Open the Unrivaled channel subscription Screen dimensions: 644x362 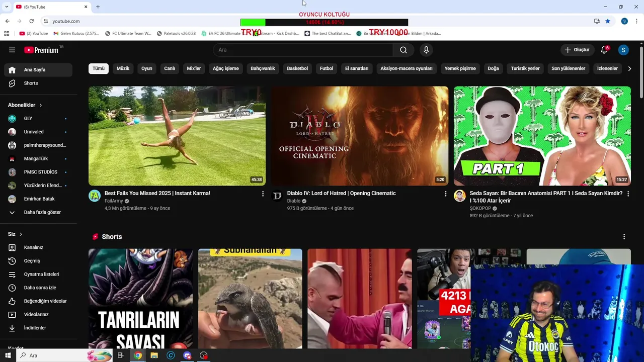pyautogui.click(x=38, y=132)
